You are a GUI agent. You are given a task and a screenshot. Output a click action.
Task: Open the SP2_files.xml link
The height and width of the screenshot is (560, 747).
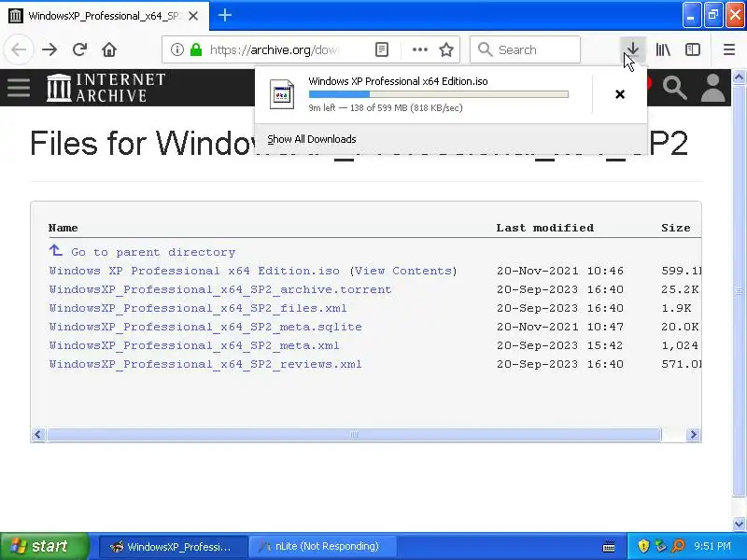198,308
